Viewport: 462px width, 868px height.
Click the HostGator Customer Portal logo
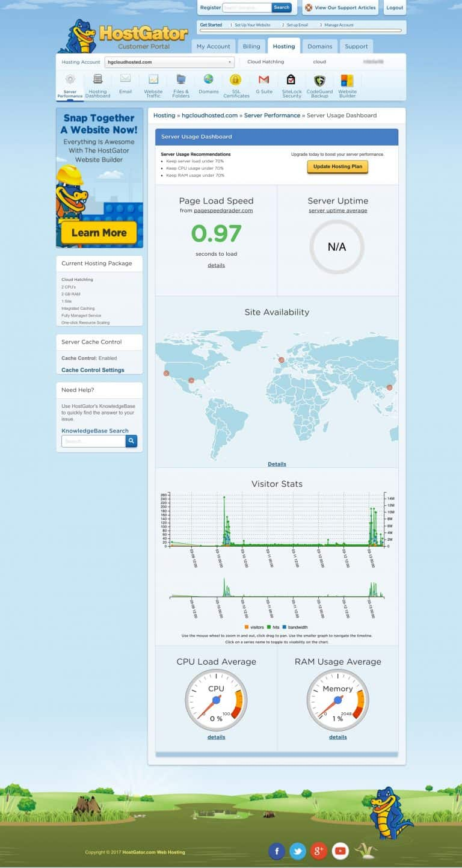[123, 36]
